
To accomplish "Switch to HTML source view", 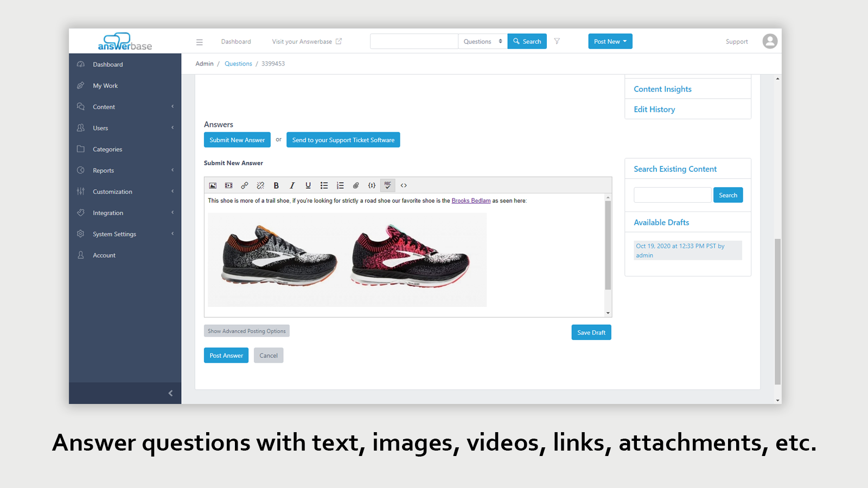I will [x=404, y=185].
